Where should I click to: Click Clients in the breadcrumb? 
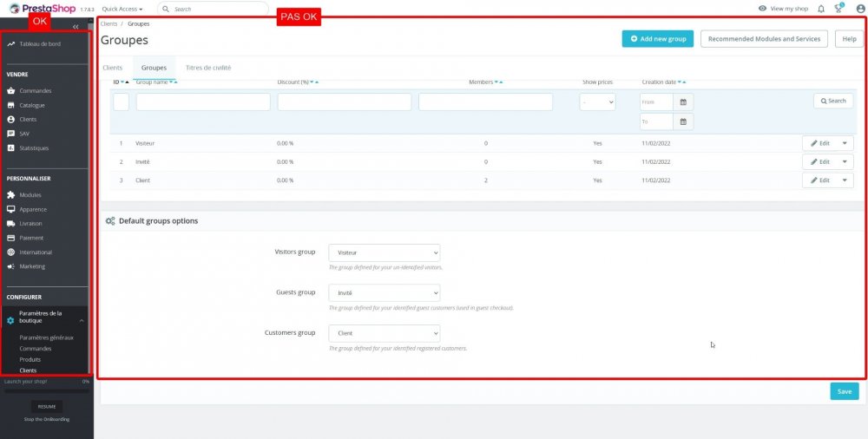(109, 23)
